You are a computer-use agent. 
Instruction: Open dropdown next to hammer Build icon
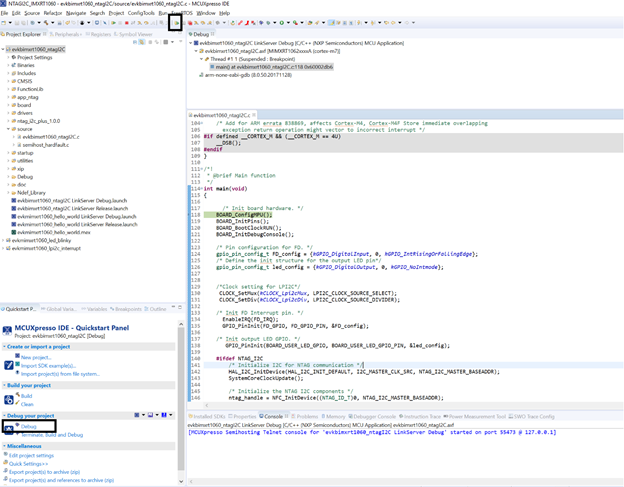[53, 23]
